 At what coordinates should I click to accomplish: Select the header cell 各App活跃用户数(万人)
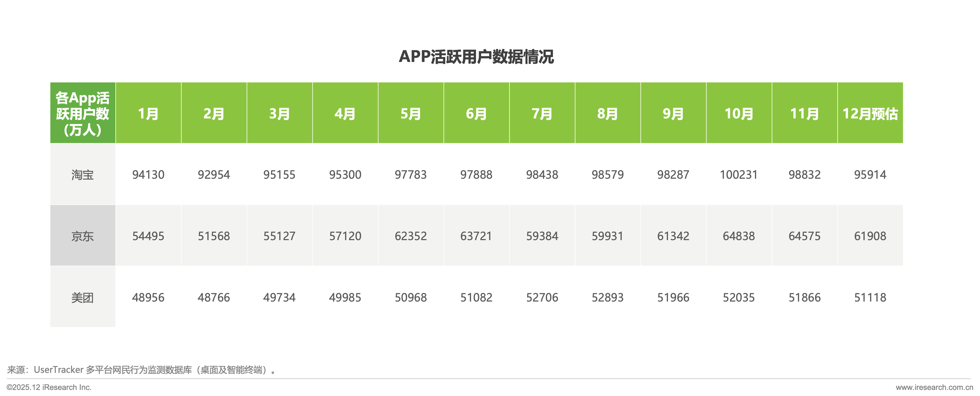point(83,113)
